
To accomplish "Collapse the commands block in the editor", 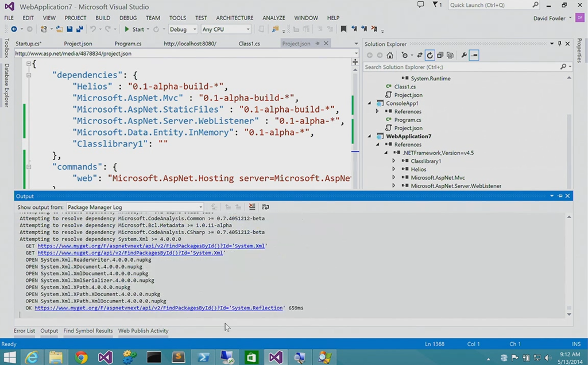I will 29,167.
